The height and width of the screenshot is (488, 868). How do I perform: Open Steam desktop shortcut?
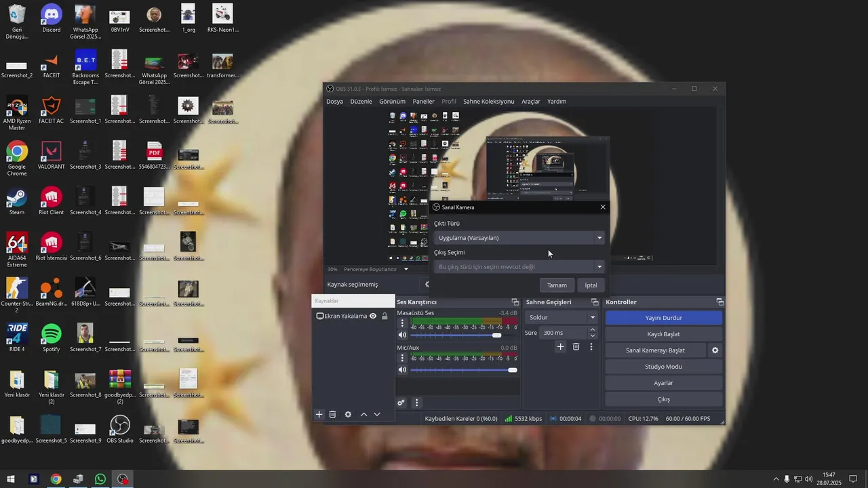point(17,201)
